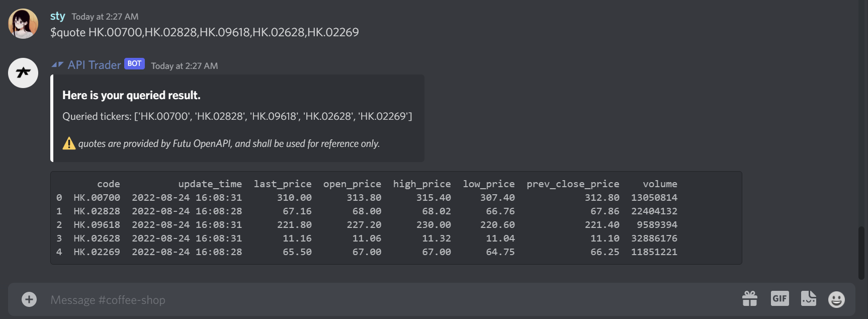Click the BOT badge next to API Trader

coord(133,63)
